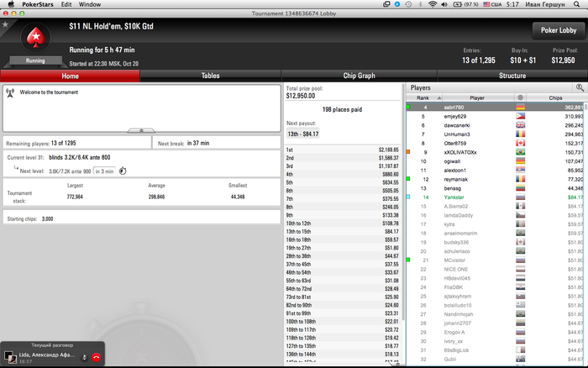The image size is (588, 368).
Task: Select the green Yankstar player row
Action: (495, 197)
